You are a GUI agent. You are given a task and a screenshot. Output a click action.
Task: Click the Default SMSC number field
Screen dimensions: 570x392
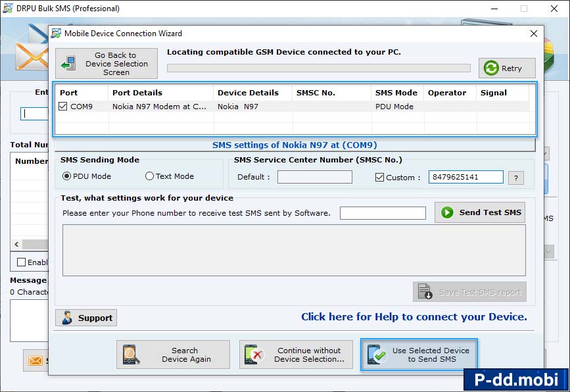click(x=314, y=177)
